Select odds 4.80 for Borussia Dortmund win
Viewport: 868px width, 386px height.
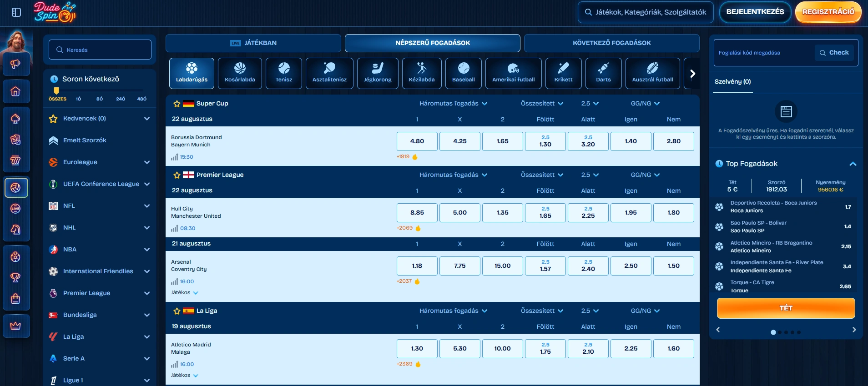(x=417, y=141)
